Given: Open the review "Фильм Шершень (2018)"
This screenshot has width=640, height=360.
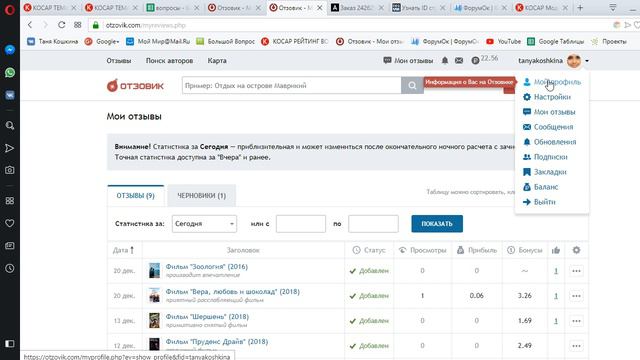Looking at the screenshot, I should pyautogui.click(x=207, y=316).
